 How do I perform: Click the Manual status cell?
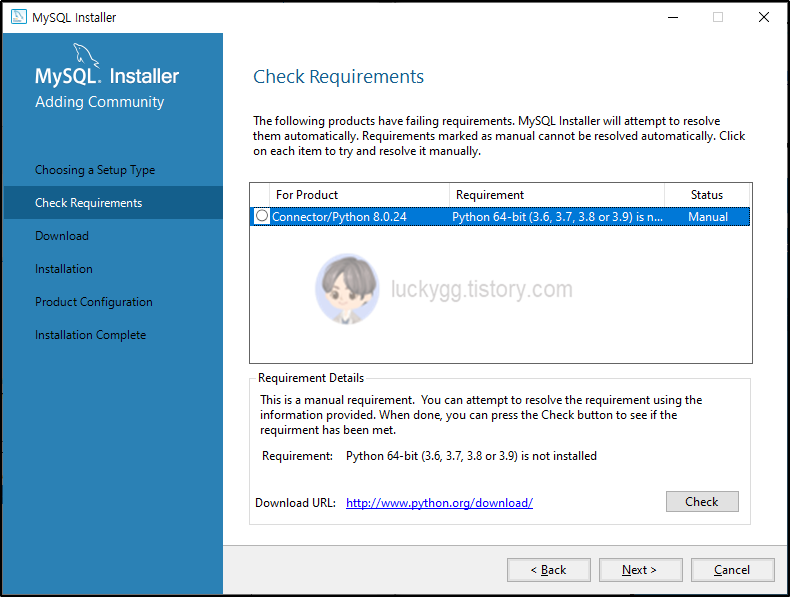[708, 217]
